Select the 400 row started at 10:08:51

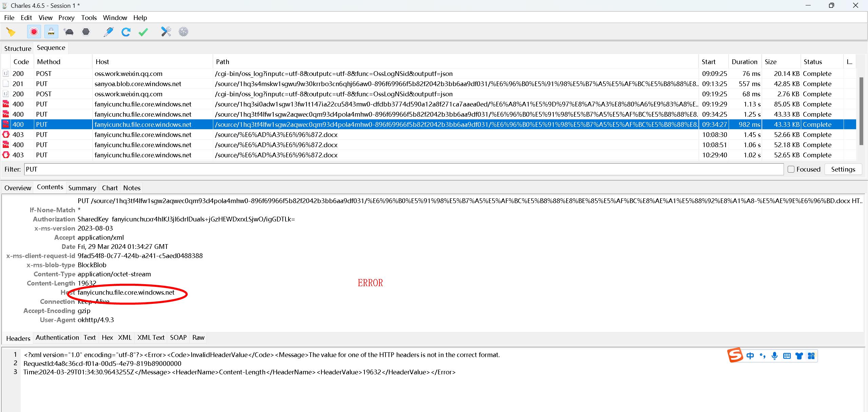pyautogui.click(x=429, y=145)
